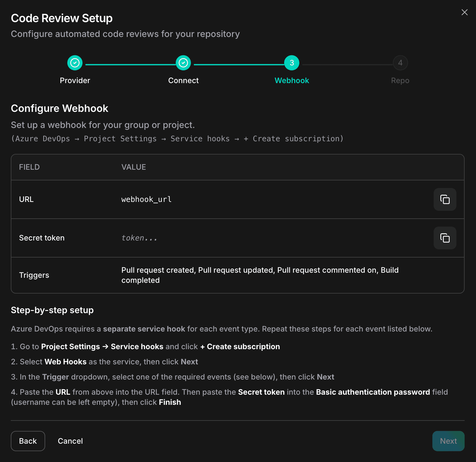Click the token placeholder text
Screen dimensions: 476x462
coord(139,238)
